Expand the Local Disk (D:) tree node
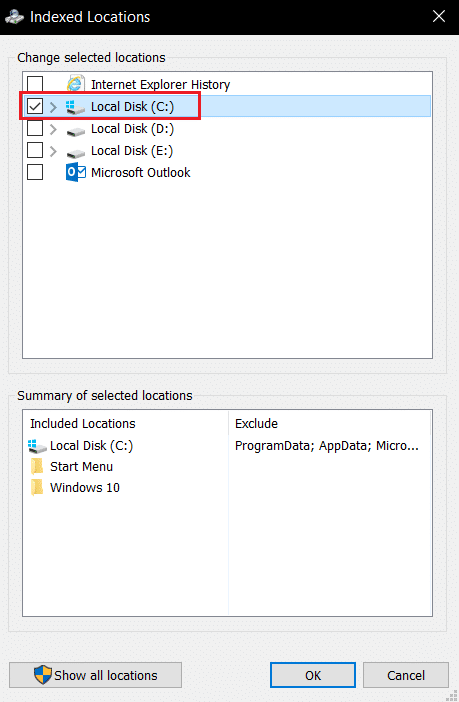 (53, 129)
